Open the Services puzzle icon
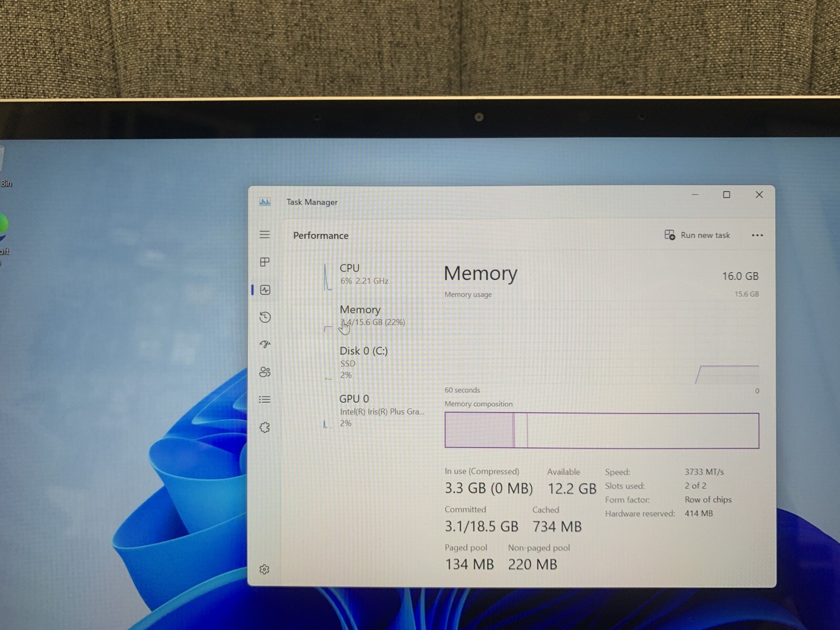Image resolution: width=840 pixels, height=630 pixels. click(265, 427)
